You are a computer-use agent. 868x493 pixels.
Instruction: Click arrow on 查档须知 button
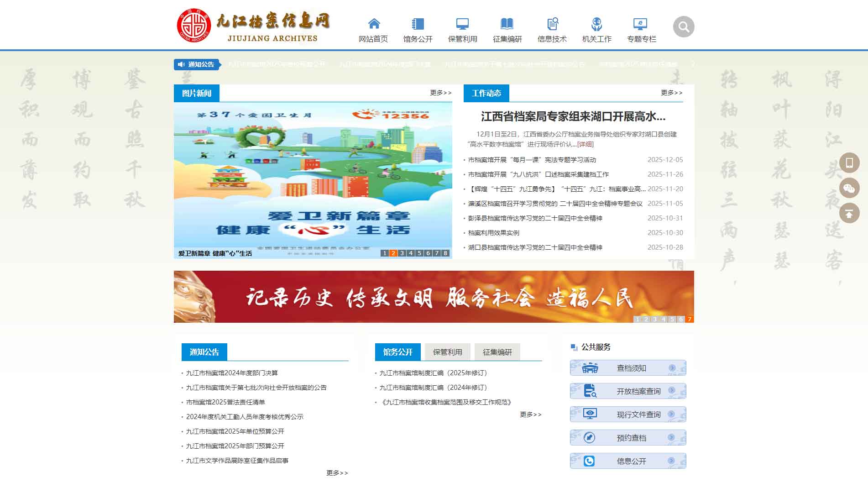pos(672,367)
